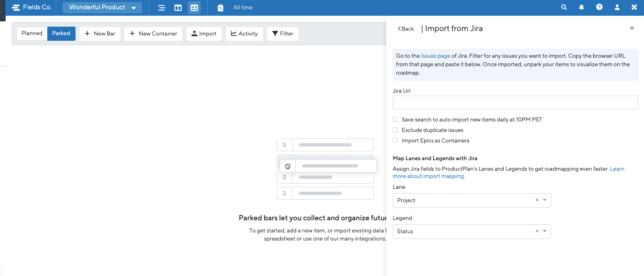Click the Import button
Screen dimensions: 644x276
click(204, 34)
